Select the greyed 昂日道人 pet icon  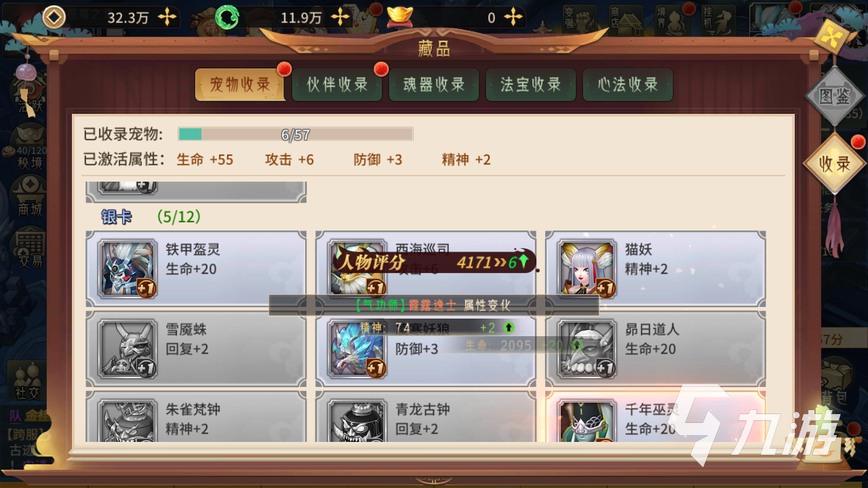point(587,348)
